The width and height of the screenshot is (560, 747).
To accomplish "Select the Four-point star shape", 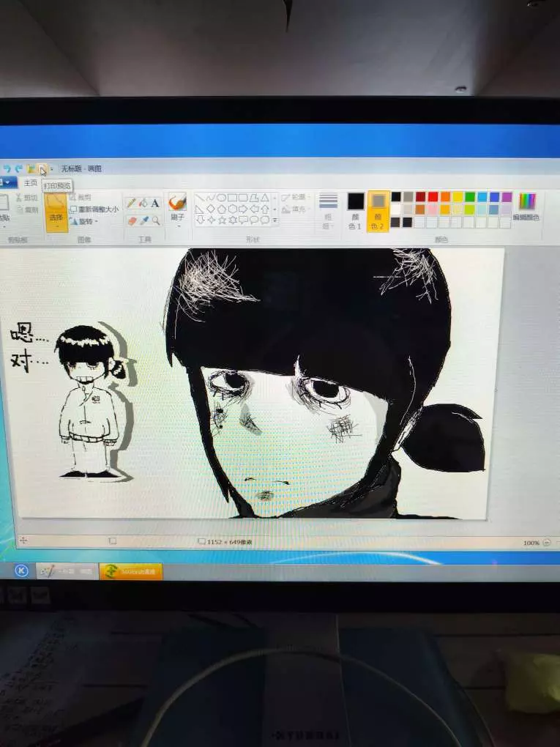I will pyautogui.click(x=211, y=220).
